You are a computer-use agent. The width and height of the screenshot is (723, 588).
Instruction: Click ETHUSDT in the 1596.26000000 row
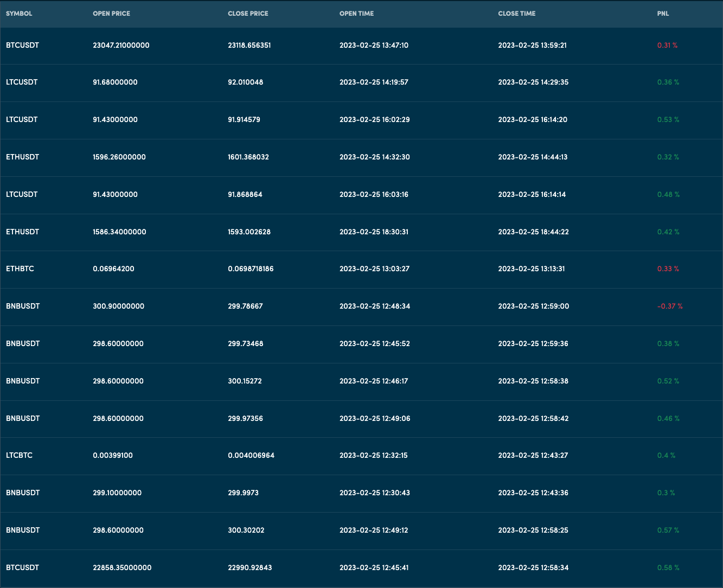tap(23, 157)
